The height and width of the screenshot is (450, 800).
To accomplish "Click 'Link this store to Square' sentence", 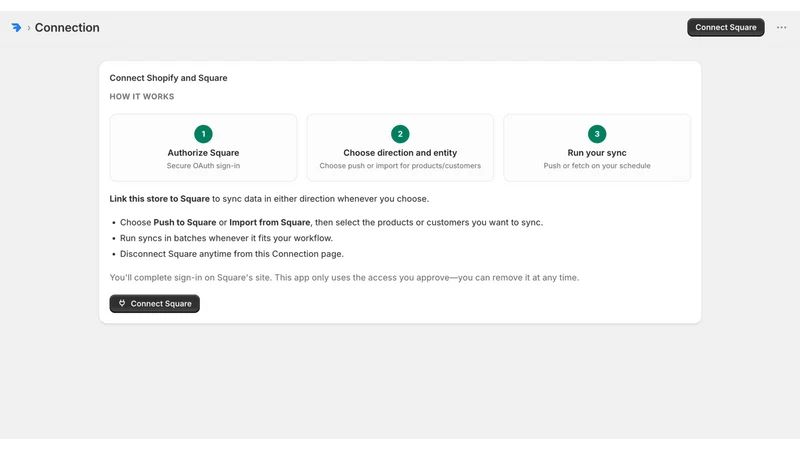I will 269,199.
